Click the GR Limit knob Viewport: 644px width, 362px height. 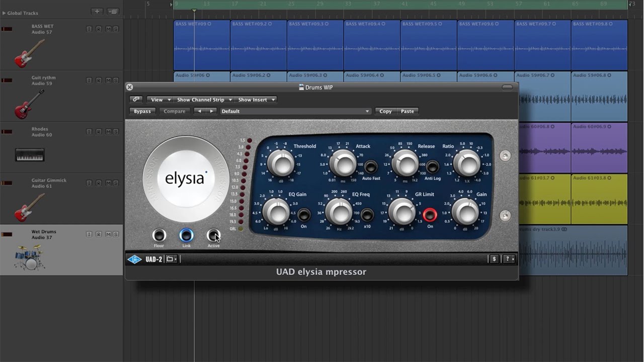tap(401, 212)
